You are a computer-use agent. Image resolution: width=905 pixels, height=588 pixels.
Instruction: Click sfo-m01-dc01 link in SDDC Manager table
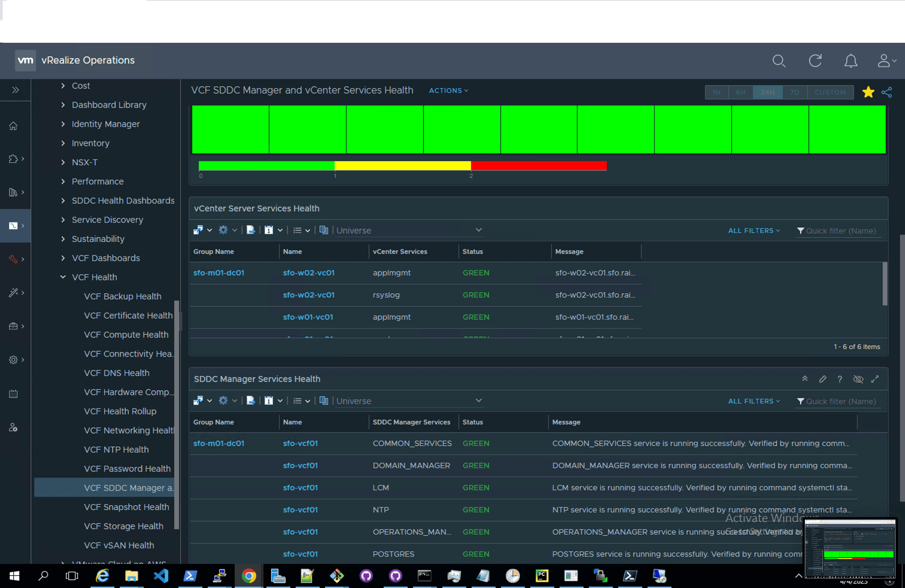[x=219, y=443]
